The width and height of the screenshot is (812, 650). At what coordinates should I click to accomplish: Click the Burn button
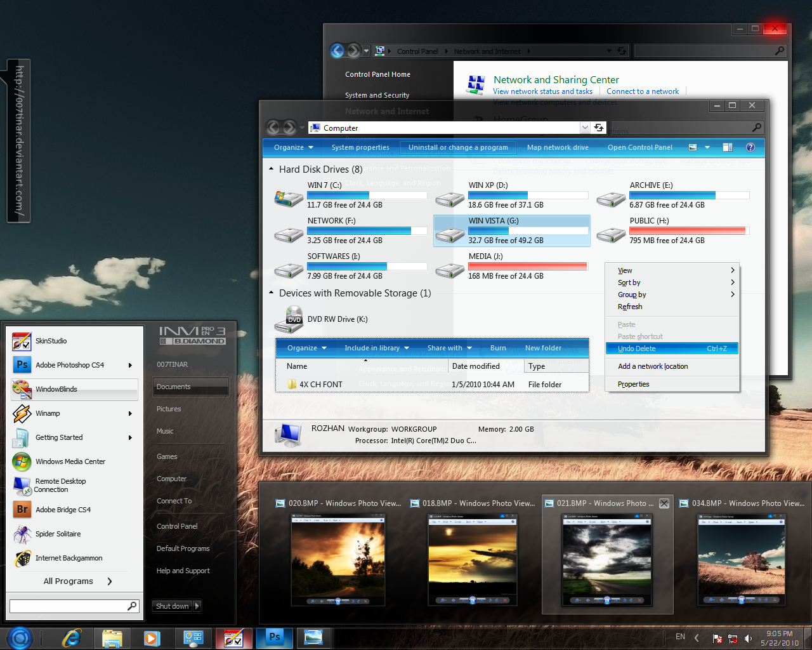(x=498, y=348)
